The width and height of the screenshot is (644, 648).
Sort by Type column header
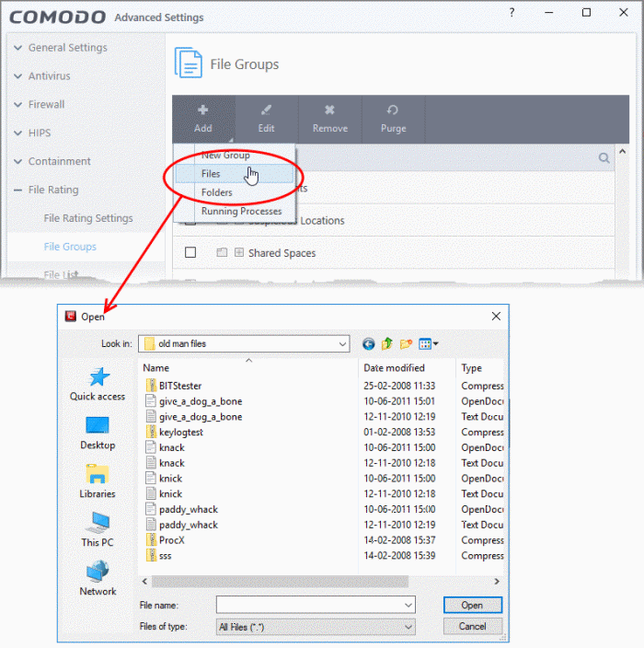coord(471,368)
